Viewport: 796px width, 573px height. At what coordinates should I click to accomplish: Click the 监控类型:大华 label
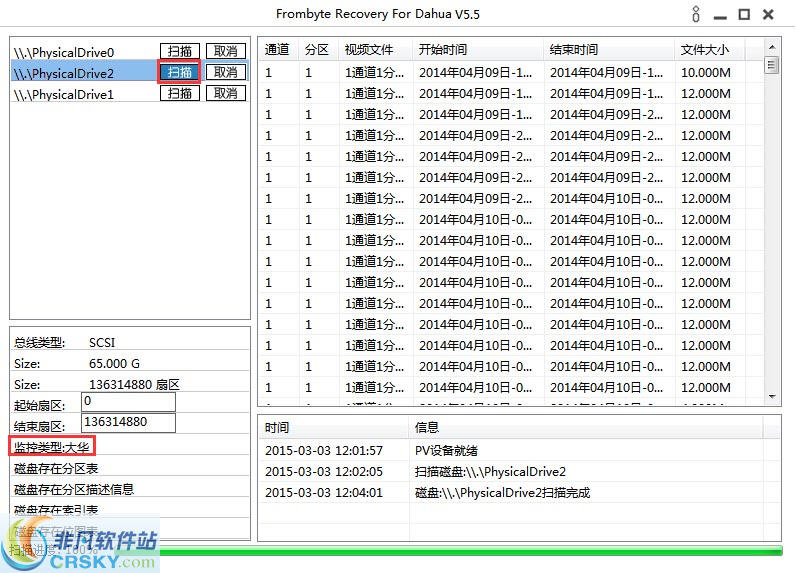52,447
